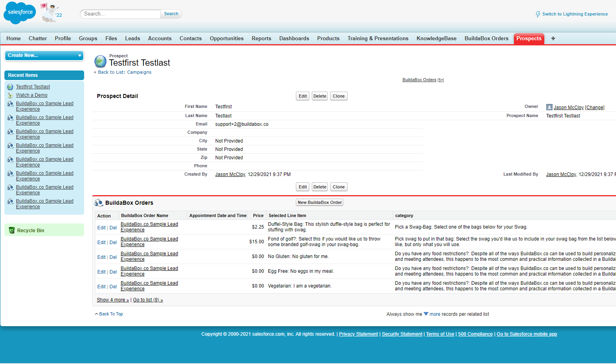616x364 pixels.
Task: Click the BuildaBox Orders section icon
Action: point(98,203)
